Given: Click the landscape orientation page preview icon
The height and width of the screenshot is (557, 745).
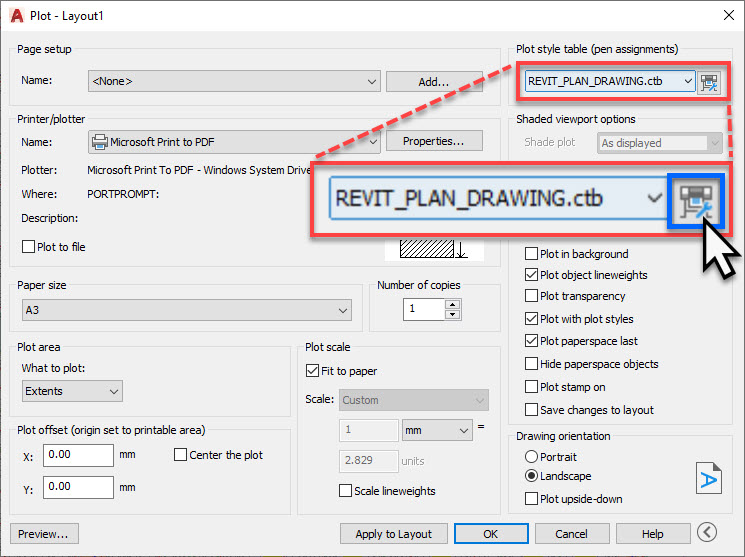Looking at the screenshot, I should click(708, 478).
